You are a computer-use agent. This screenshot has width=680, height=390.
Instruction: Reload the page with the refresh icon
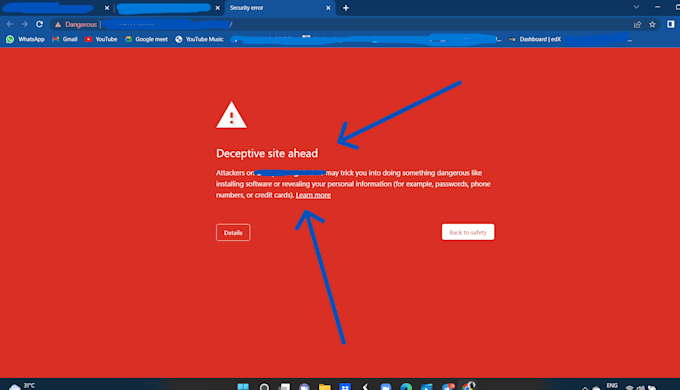pyautogui.click(x=39, y=24)
